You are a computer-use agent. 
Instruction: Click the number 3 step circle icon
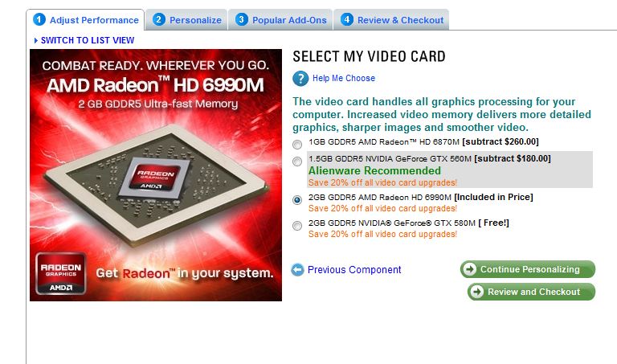coord(242,19)
